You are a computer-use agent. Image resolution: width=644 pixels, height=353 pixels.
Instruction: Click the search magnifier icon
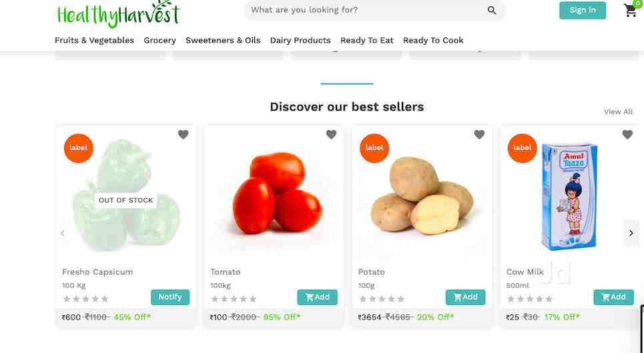[492, 10]
